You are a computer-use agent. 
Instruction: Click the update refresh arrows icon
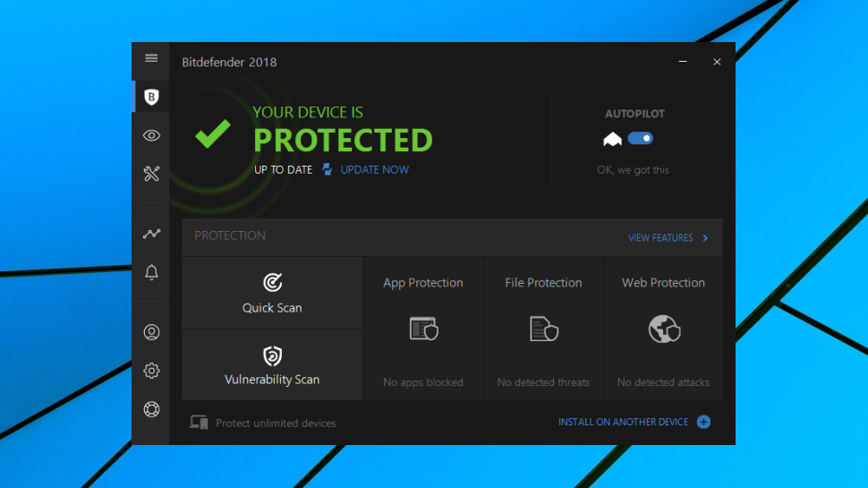pyautogui.click(x=328, y=169)
